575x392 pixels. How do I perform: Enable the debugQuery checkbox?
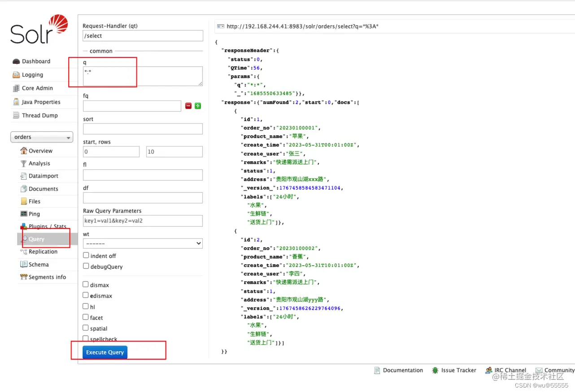(86, 266)
